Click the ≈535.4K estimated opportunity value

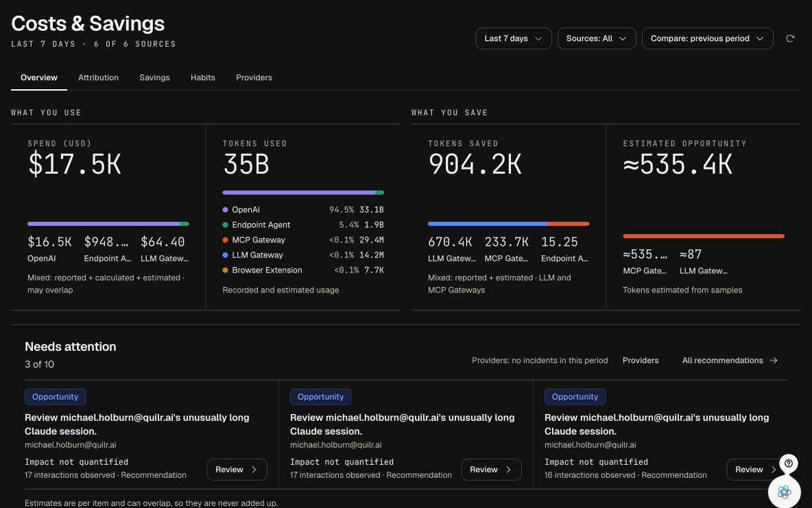pyautogui.click(x=678, y=164)
